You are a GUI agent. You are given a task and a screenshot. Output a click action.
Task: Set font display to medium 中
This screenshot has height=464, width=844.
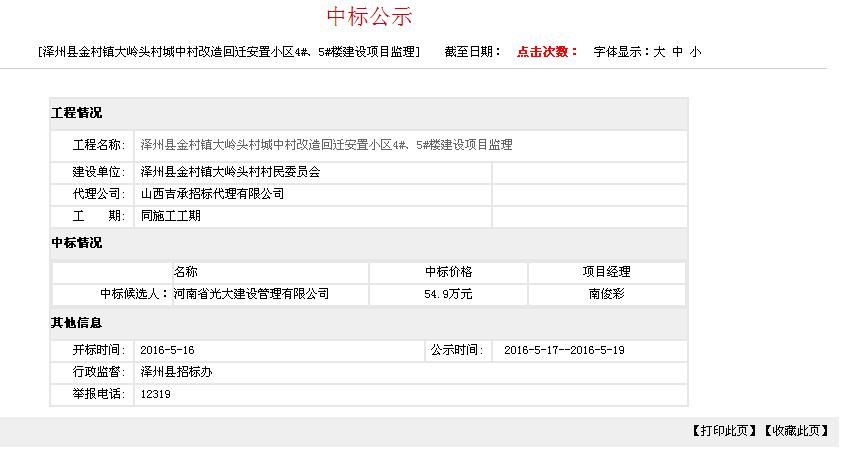click(678, 52)
